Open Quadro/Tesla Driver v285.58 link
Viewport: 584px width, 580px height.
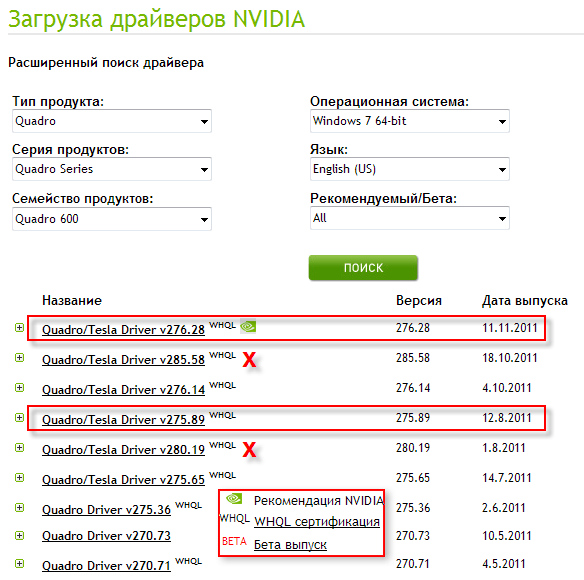(123, 360)
